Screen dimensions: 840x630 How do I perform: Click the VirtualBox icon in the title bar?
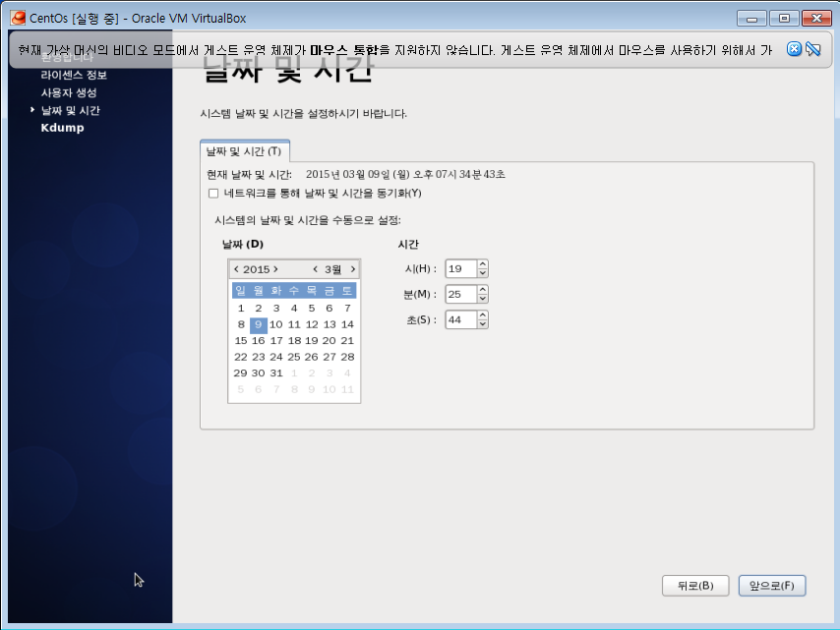click(x=19, y=18)
